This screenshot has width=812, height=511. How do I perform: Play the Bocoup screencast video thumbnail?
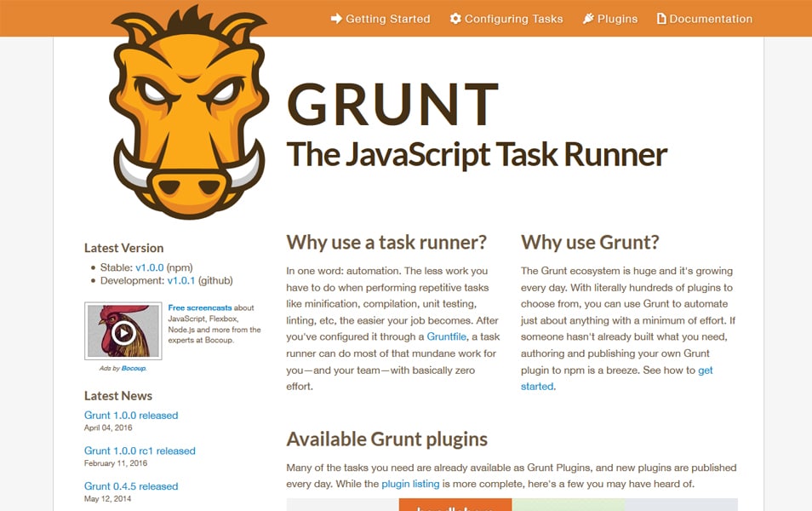pyautogui.click(x=123, y=331)
